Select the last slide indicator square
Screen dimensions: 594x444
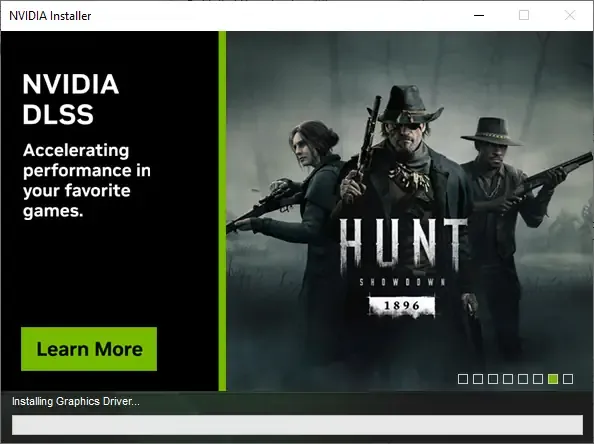[x=567, y=379]
